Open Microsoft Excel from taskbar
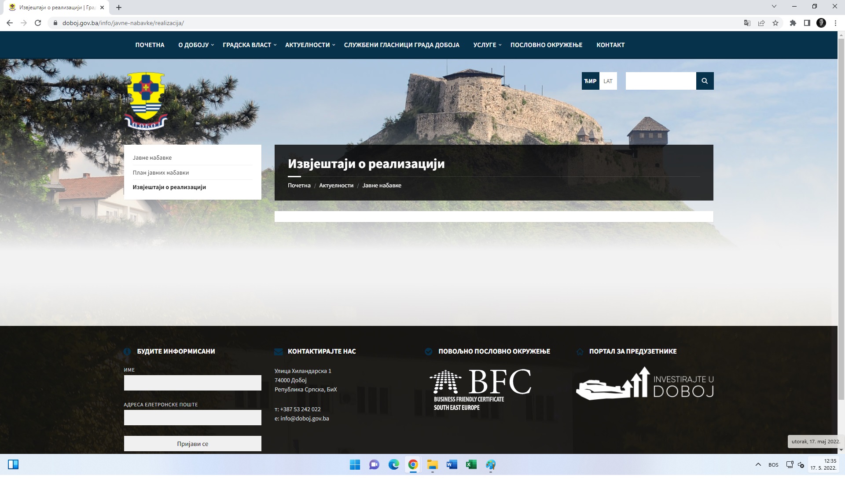845x504 pixels. click(x=471, y=465)
